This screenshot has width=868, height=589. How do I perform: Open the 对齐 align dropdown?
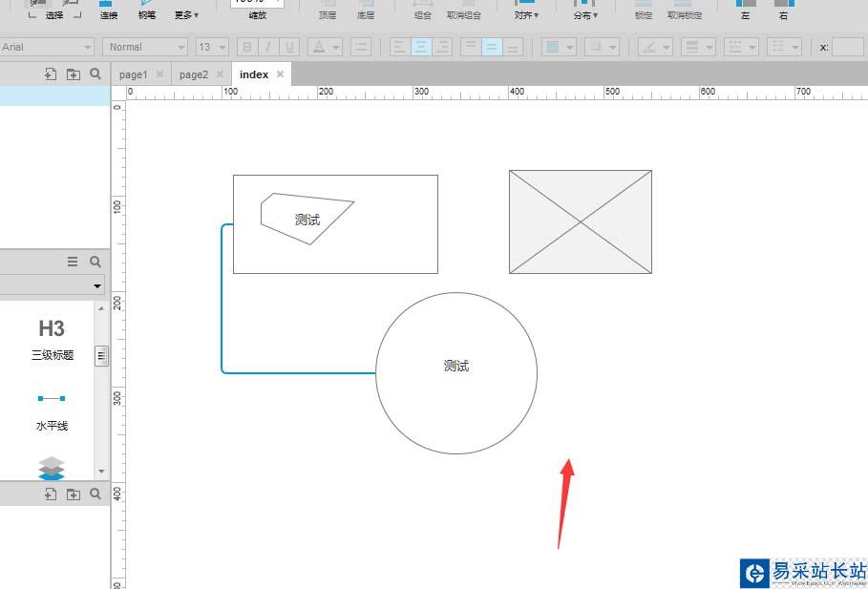(526, 10)
